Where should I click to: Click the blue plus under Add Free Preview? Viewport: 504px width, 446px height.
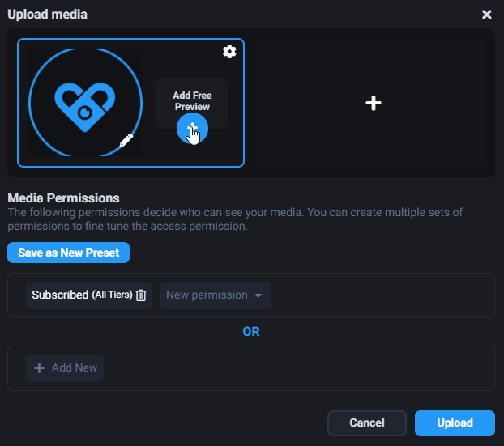click(192, 128)
